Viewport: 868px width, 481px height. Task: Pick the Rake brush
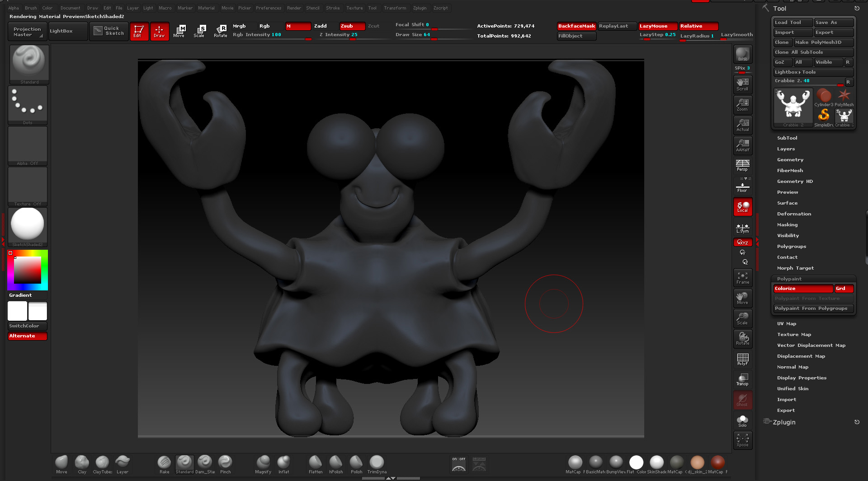coord(164,464)
